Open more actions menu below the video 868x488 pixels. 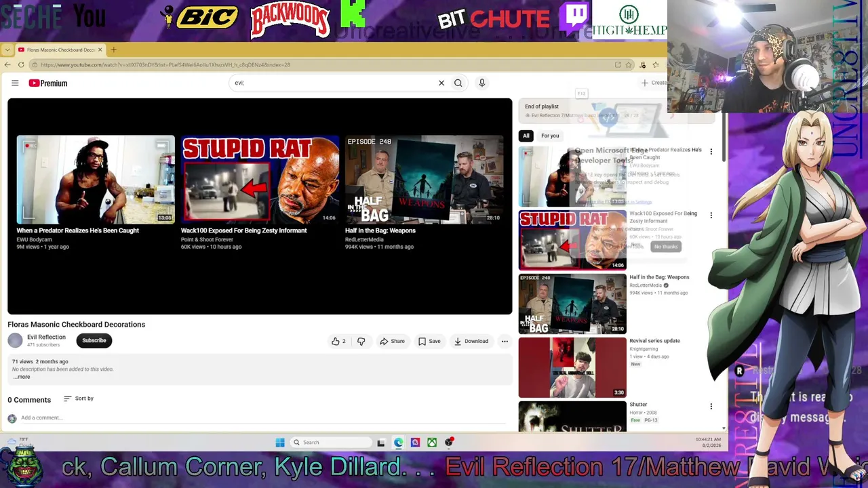click(505, 341)
